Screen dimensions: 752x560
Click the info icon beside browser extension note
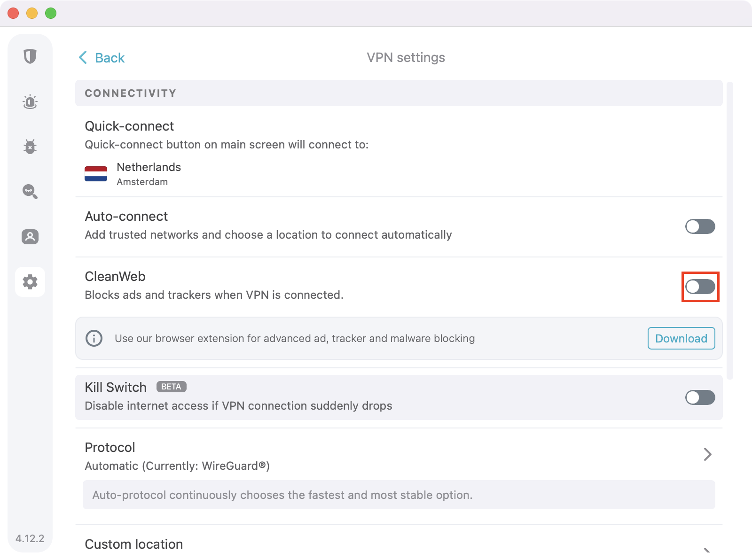94,338
